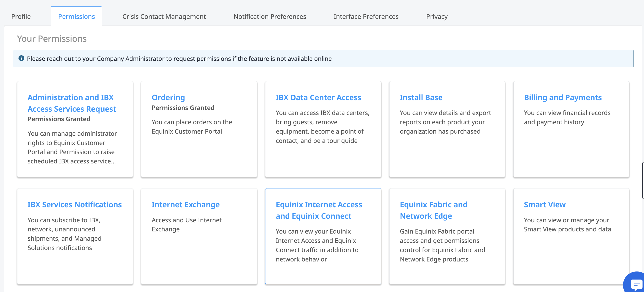The width and height of the screenshot is (644, 292).
Task: Click IBX Services Notifications title
Action: pyautogui.click(x=74, y=205)
